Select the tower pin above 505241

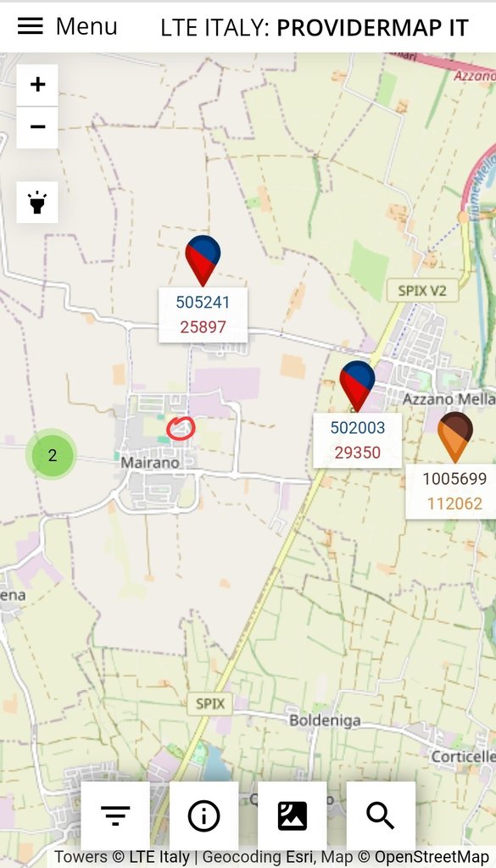click(x=203, y=259)
